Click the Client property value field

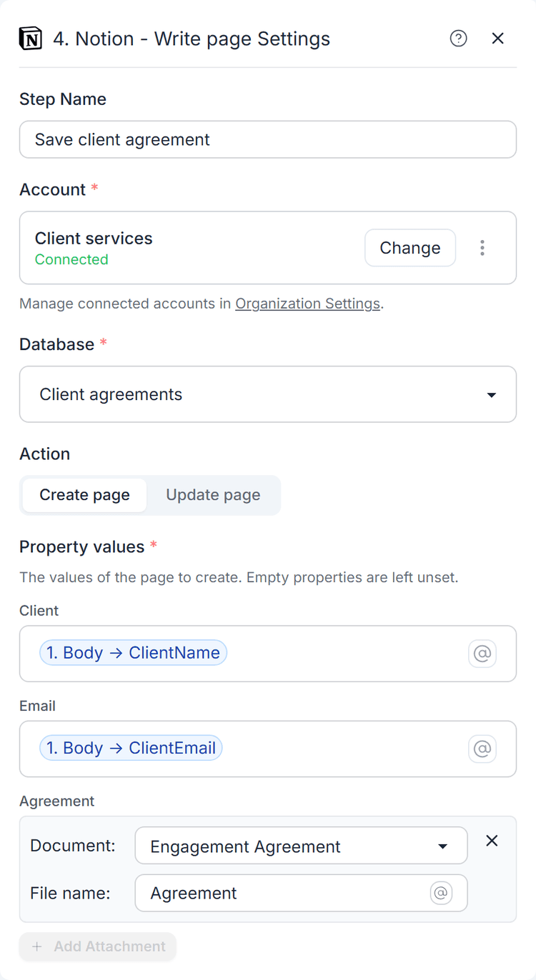click(x=268, y=654)
